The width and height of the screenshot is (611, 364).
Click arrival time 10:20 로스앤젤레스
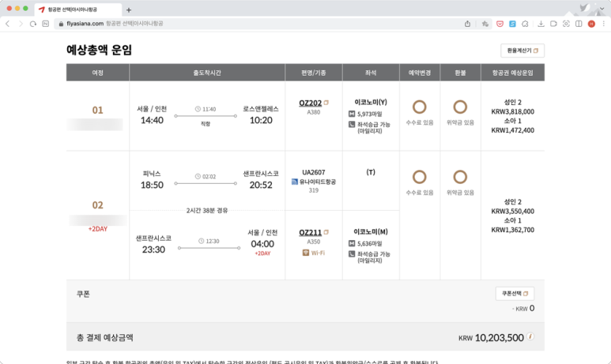[x=261, y=120]
